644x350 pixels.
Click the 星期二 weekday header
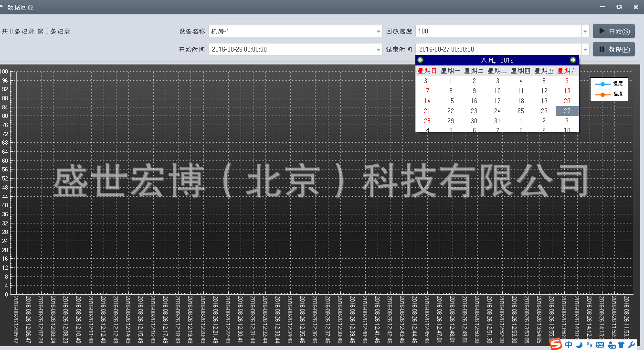click(x=474, y=71)
